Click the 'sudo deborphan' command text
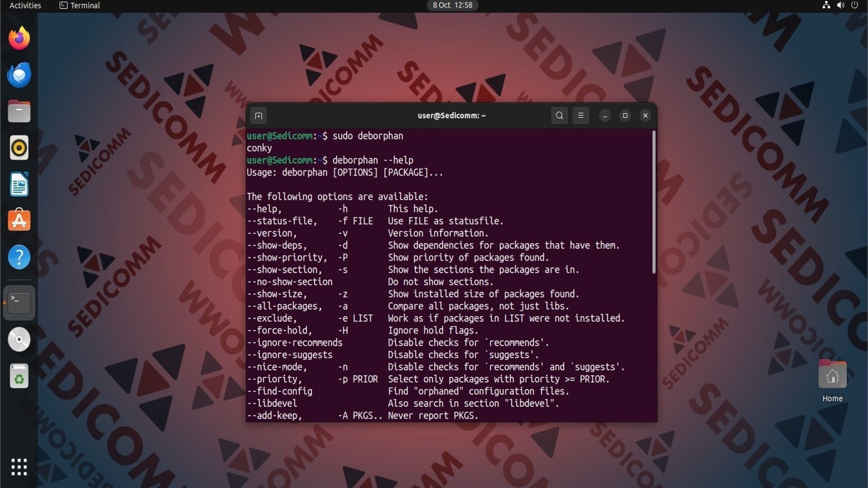The height and width of the screenshot is (488, 868). pyautogui.click(x=368, y=136)
